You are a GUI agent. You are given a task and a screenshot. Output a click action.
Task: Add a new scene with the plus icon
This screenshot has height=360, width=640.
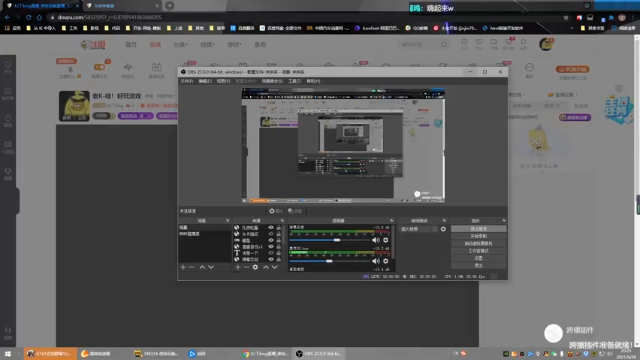coord(183,267)
